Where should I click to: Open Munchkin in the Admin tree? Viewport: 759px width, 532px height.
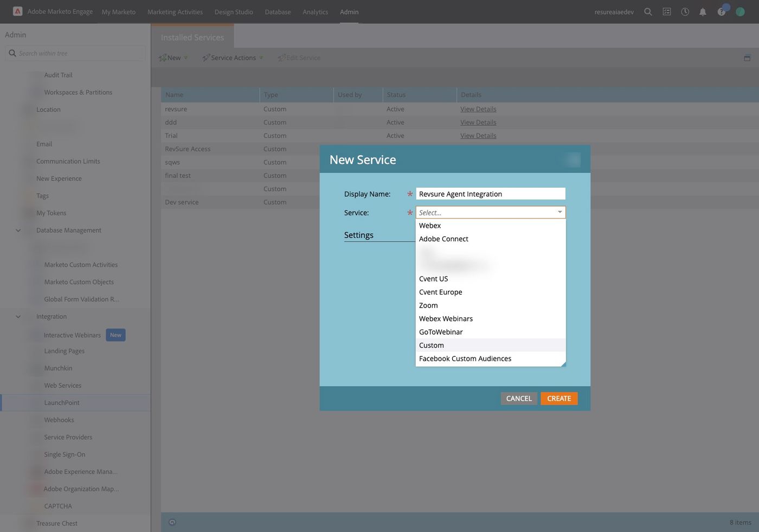[x=58, y=368]
